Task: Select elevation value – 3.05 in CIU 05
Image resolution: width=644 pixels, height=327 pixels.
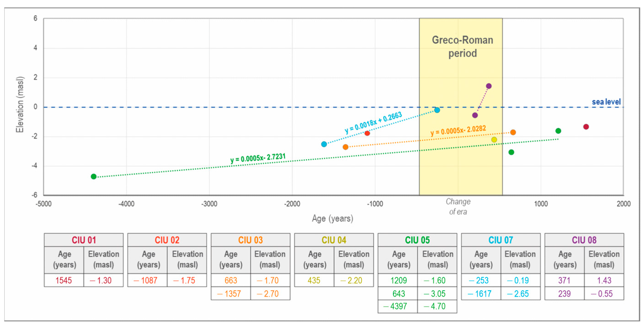Action: click(x=435, y=294)
